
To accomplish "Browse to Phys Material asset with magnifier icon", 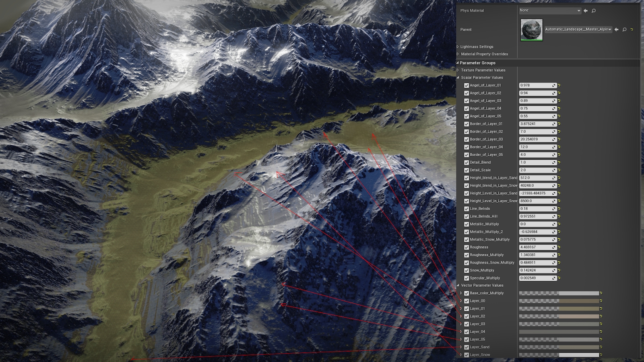I will (593, 11).
